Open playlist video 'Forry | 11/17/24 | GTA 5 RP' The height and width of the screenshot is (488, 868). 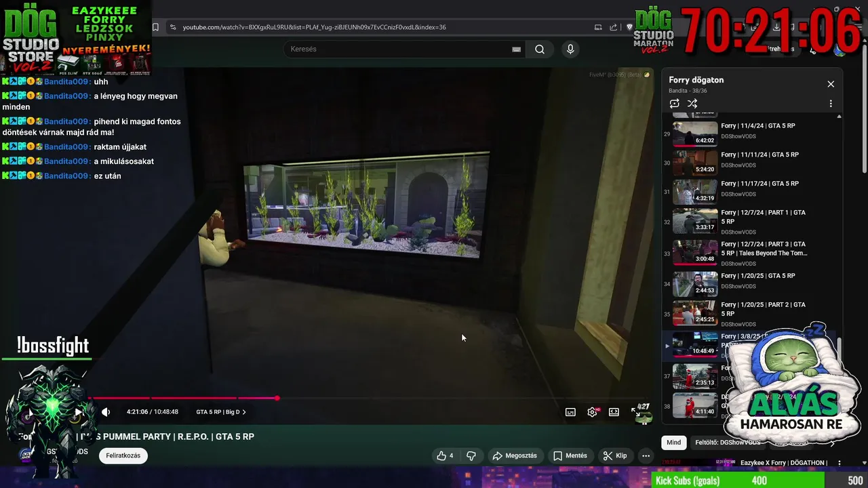pyautogui.click(x=759, y=184)
